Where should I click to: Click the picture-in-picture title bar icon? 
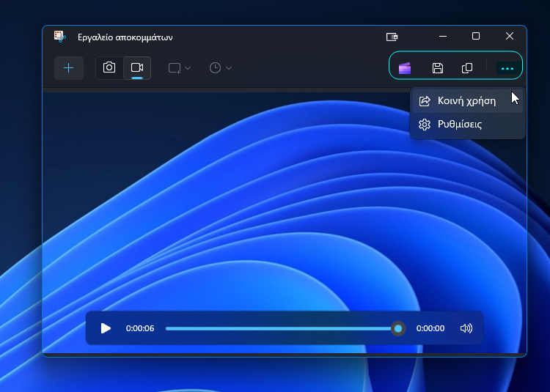[392, 37]
